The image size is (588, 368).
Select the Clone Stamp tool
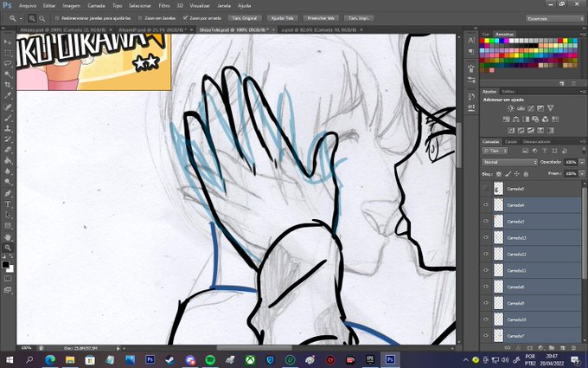coord(8,128)
